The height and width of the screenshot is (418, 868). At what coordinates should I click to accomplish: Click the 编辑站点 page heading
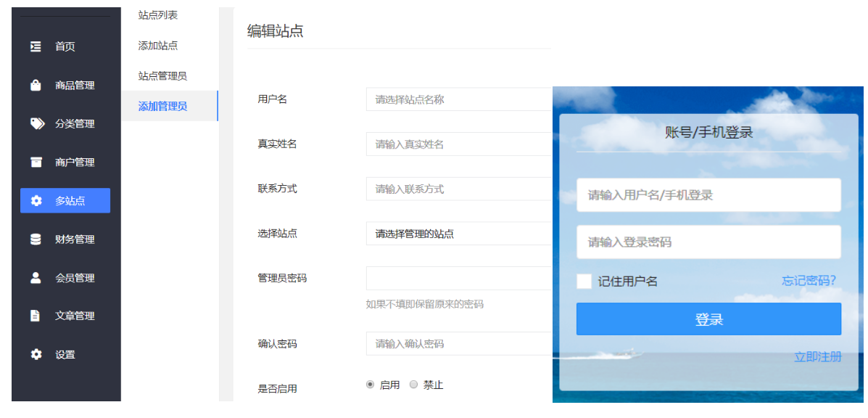pos(275,31)
